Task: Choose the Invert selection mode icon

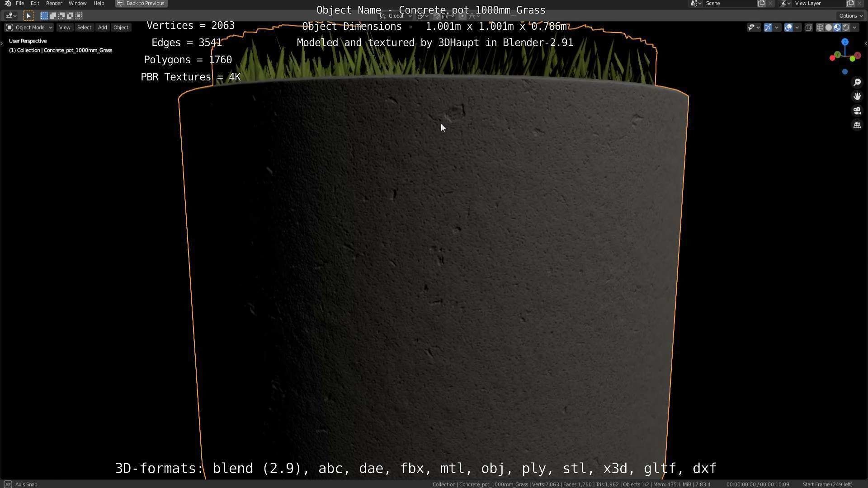Action: [70, 16]
